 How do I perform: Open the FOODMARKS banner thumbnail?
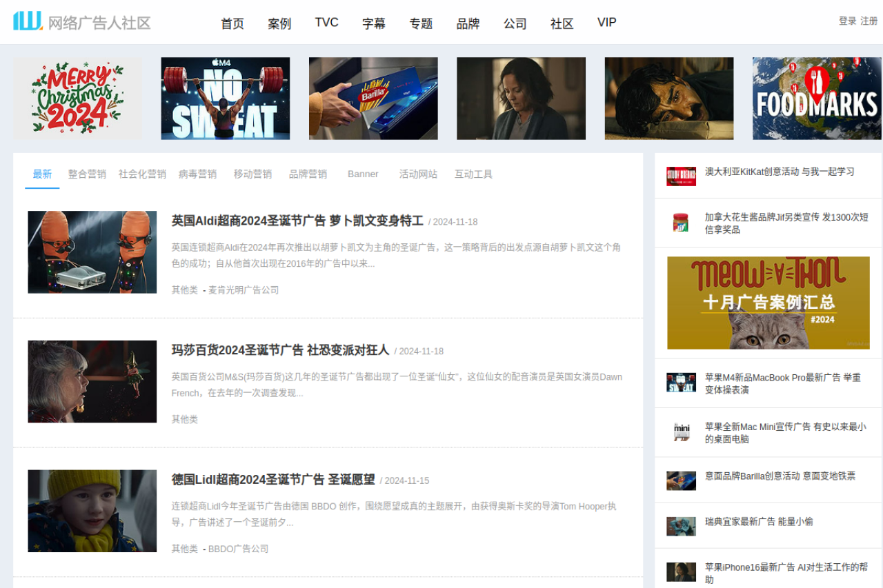pyautogui.click(x=817, y=99)
